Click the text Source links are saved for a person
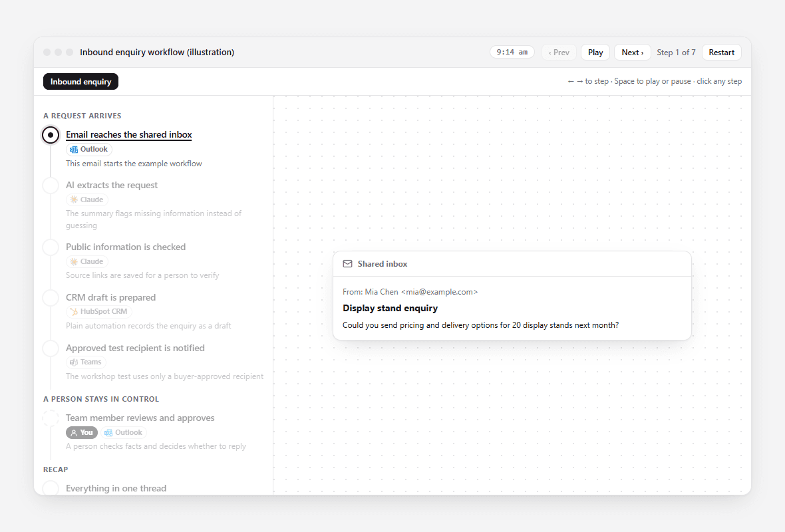Image resolution: width=785 pixels, height=532 pixels. coord(142,275)
